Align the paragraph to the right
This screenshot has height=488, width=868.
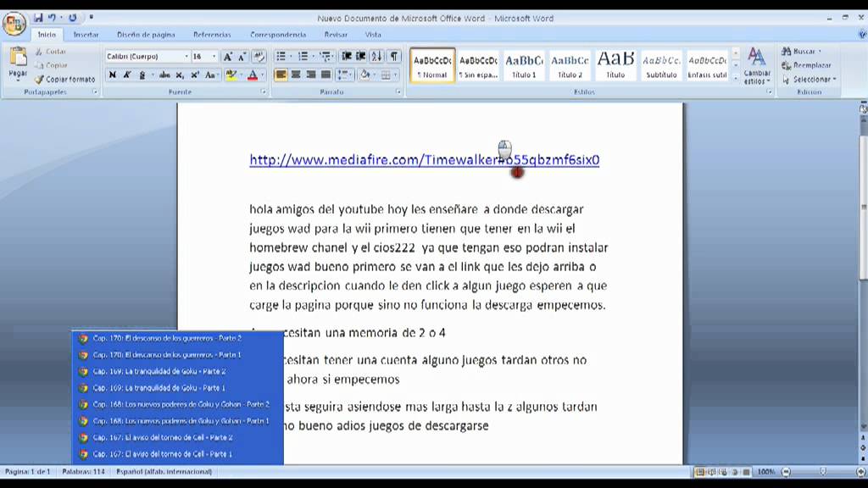pos(310,75)
